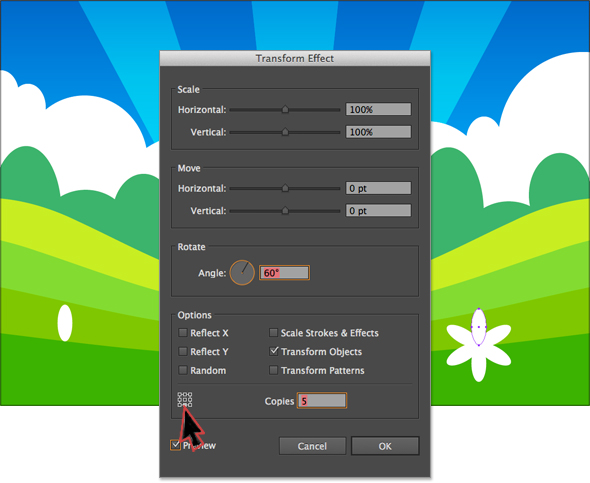Click the Cancel button
This screenshot has width=590, height=483.
tap(312, 446)
